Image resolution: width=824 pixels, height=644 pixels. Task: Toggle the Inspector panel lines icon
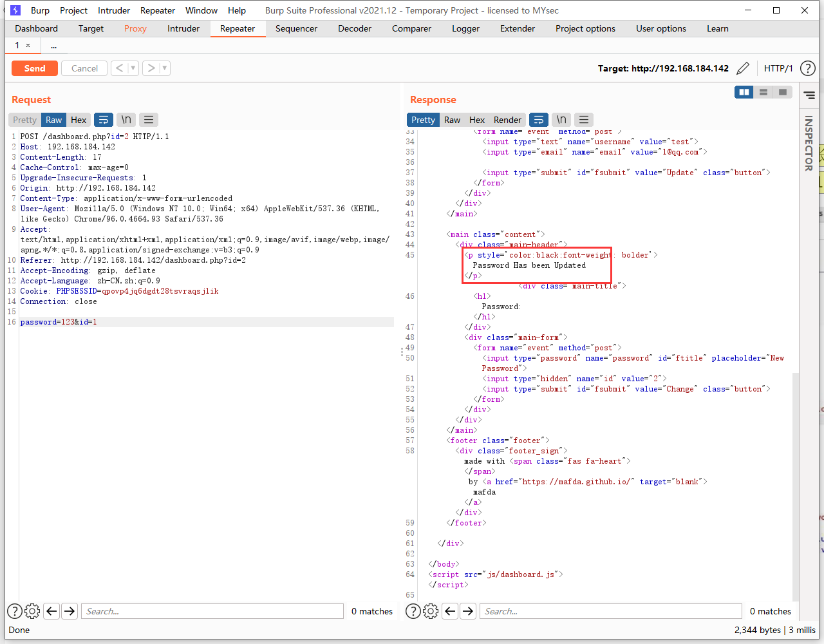[x=809, y=95]
